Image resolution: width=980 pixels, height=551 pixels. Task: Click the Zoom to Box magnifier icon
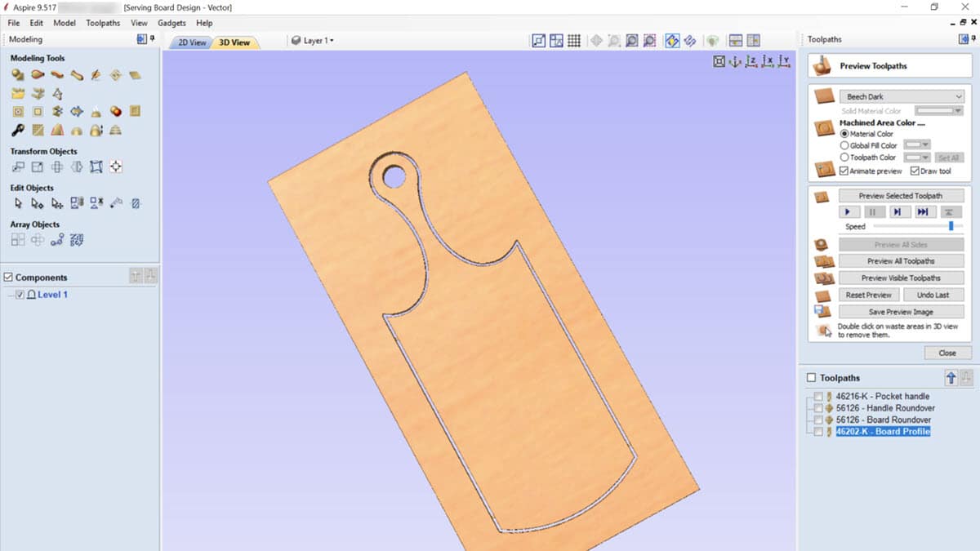613,40
